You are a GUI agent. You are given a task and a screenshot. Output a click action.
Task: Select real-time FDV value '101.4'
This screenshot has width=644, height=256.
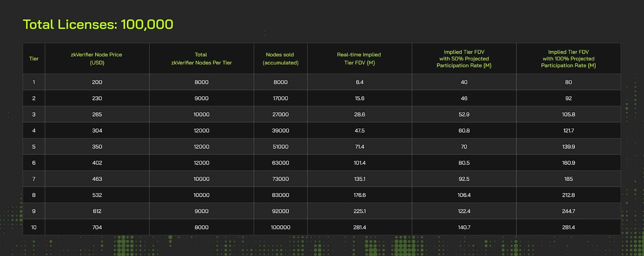[x=359, y=162]
